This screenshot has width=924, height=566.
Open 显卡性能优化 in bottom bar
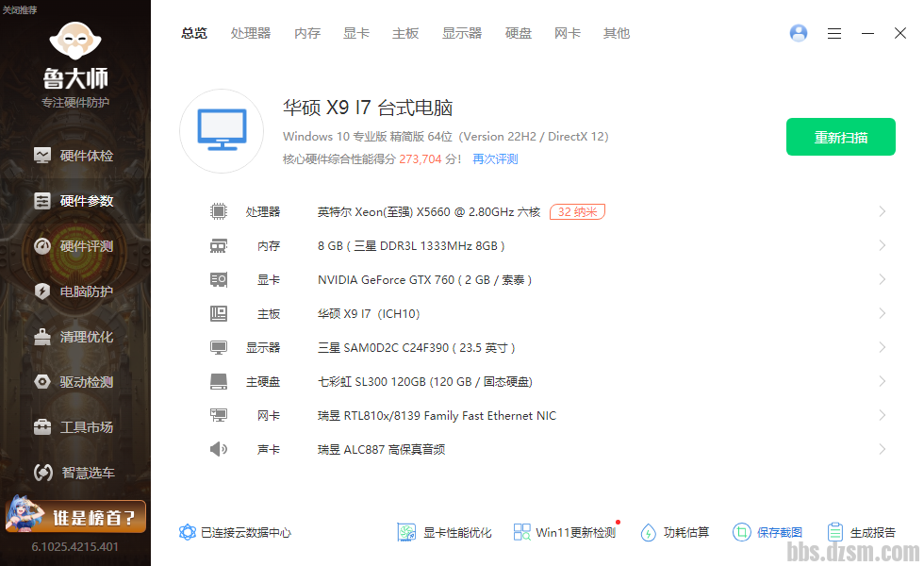click(444, 532)
